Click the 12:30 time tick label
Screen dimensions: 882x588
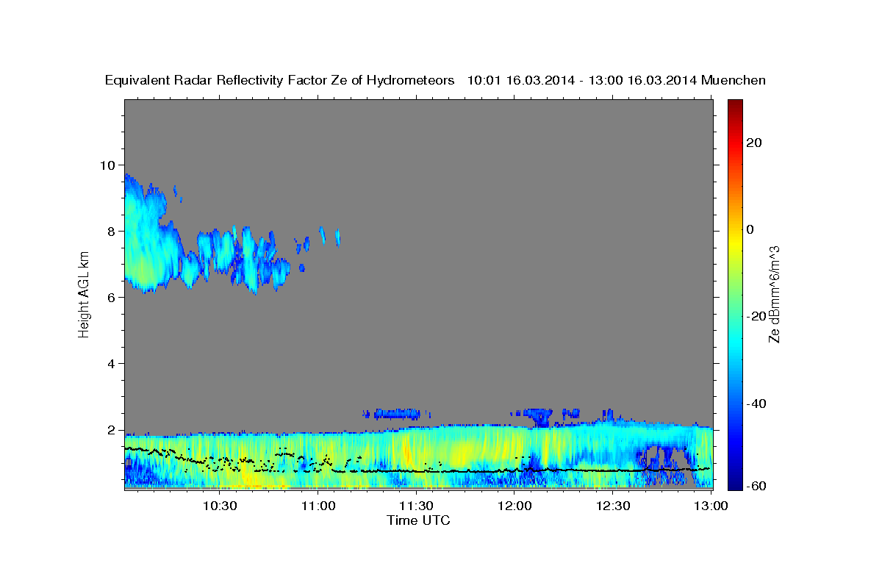tap(613, 506)
